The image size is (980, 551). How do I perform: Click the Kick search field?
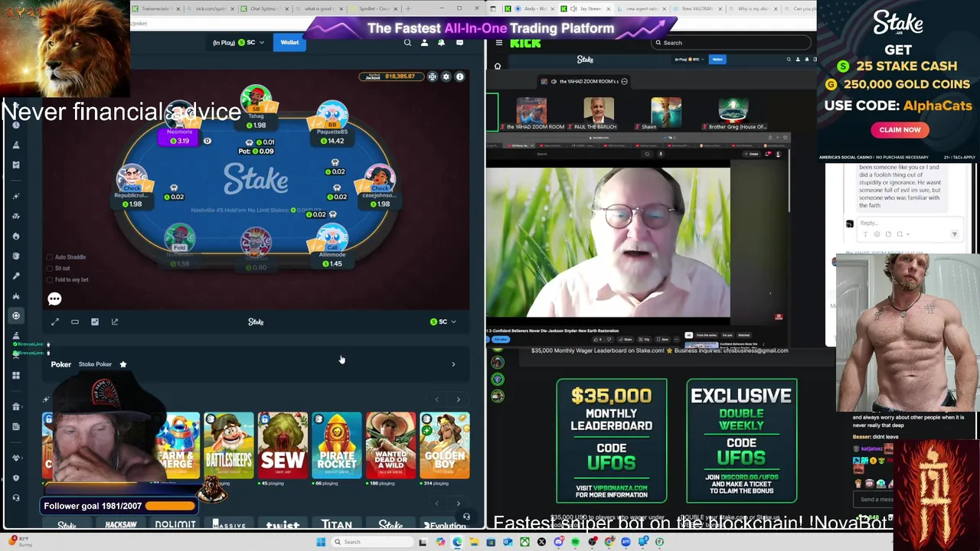pyautogui.click(x=732, y=43)
